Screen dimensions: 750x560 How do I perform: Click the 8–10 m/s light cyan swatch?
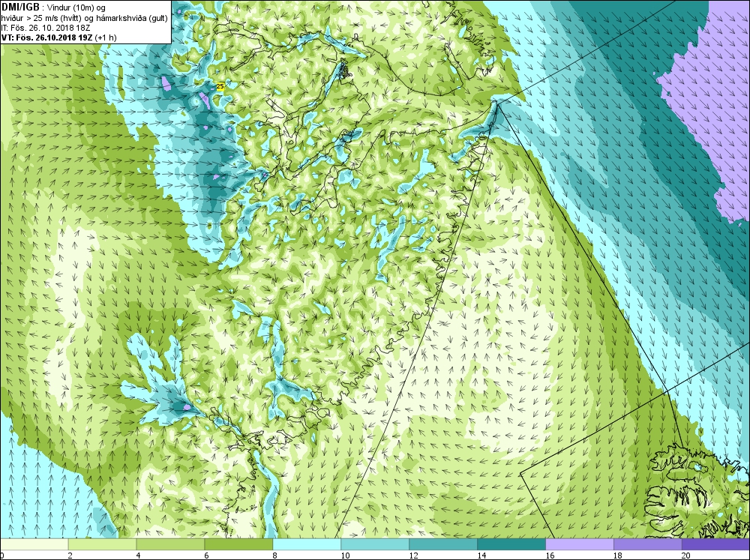click(x=307, y=544)
